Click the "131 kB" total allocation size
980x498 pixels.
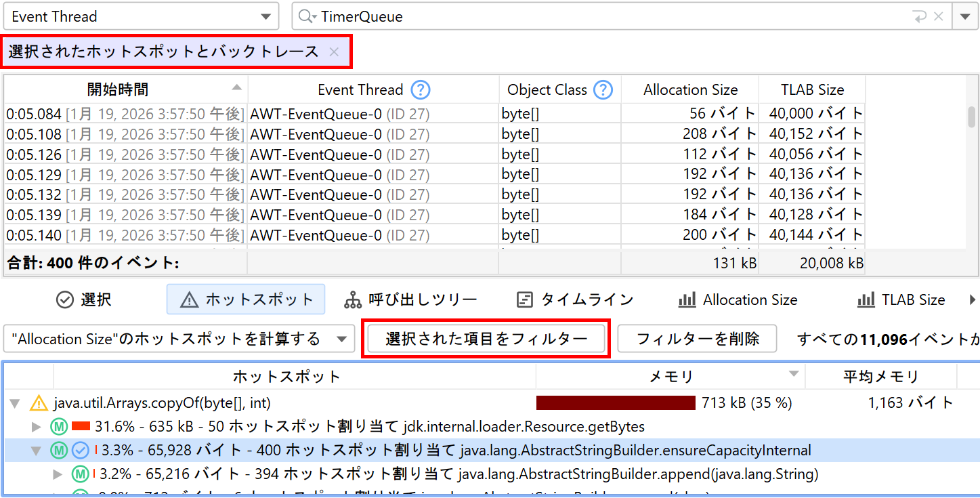click(x=734, y=263)
